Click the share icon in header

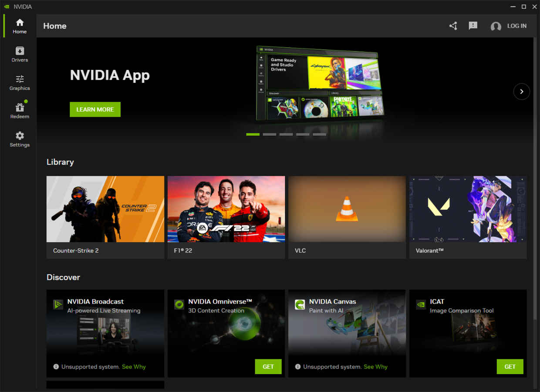click(453, 26)
